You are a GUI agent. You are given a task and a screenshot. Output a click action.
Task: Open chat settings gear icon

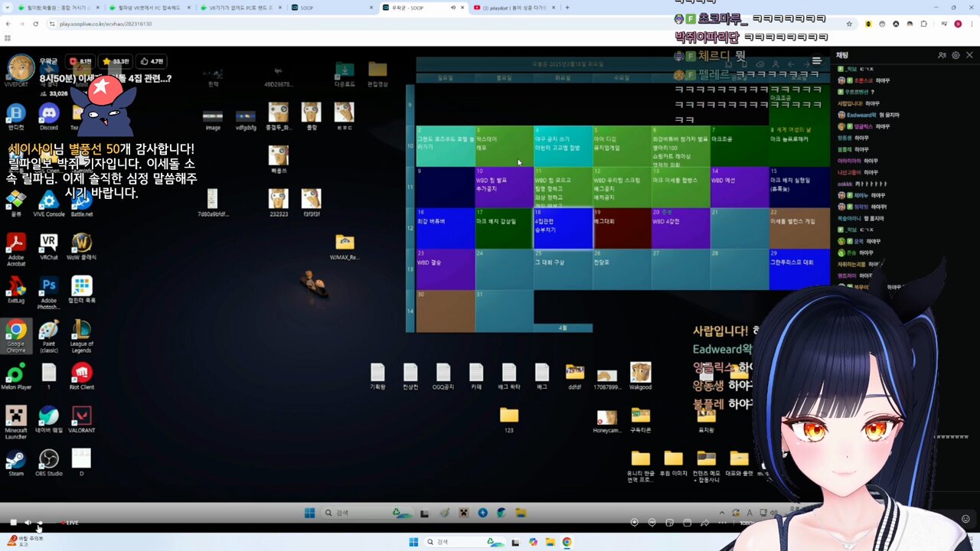tap(955, 55)
